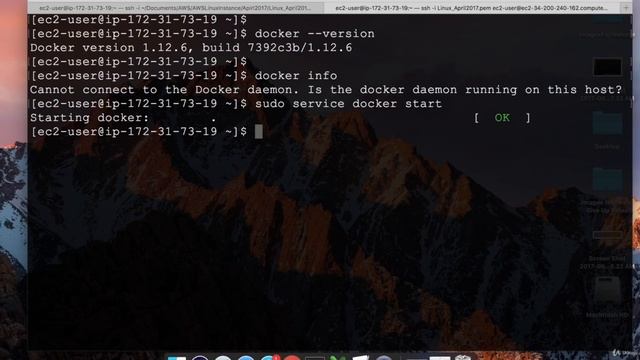
Task: Click the 'Docker version 1.12.6' output word 'Docker'
Action: (52, 48)
